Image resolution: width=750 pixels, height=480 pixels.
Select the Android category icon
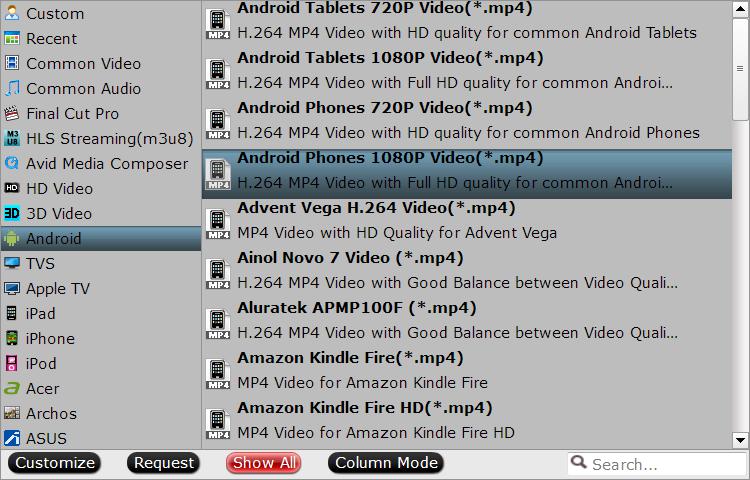click(12, 238)
